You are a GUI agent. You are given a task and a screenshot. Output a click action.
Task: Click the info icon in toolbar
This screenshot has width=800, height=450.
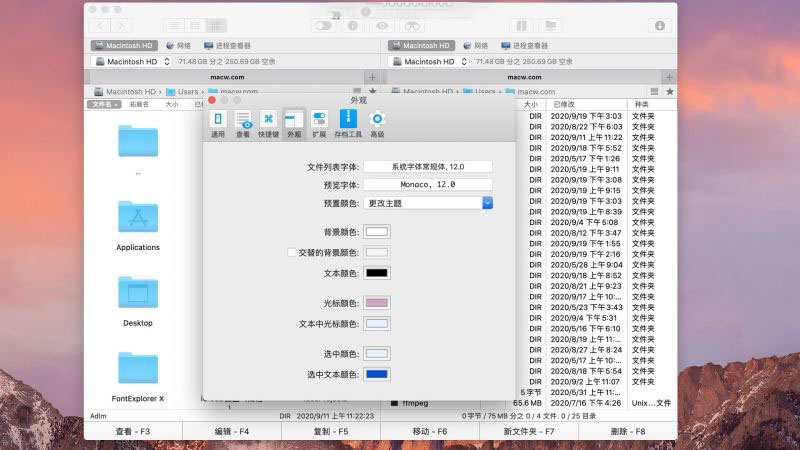[x=353, y=26]
